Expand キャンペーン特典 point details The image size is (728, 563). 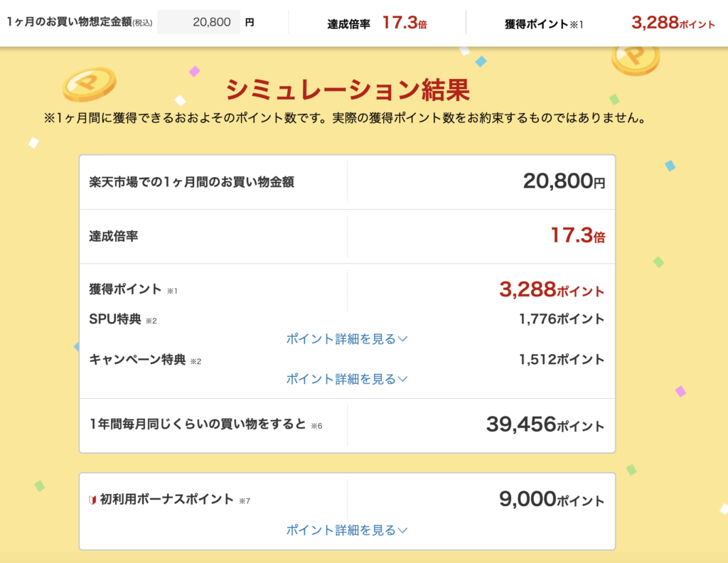click(x=347, y=379)
